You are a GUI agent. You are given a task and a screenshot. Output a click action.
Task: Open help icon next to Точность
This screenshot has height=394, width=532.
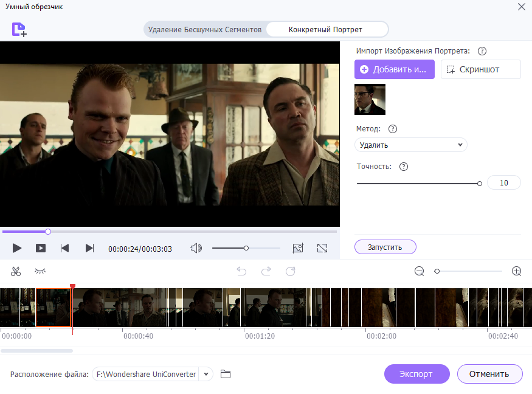[x=404, y=167]
